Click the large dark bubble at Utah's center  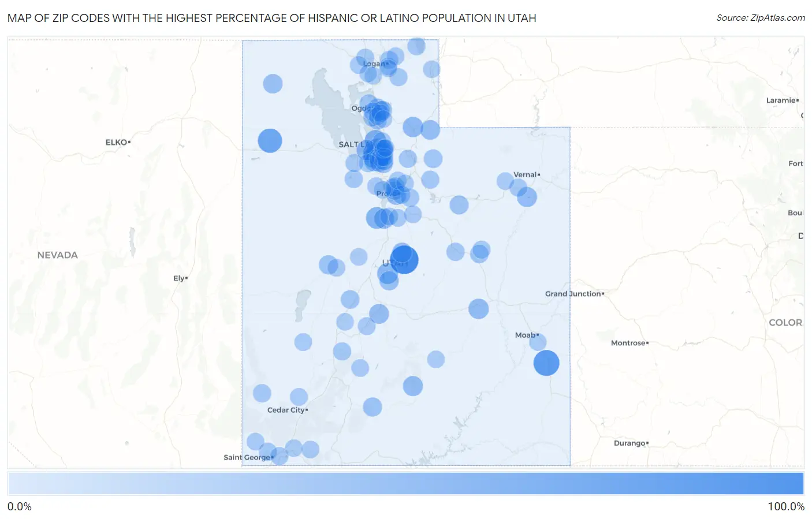pyautogui.click(x=404, y=260)
